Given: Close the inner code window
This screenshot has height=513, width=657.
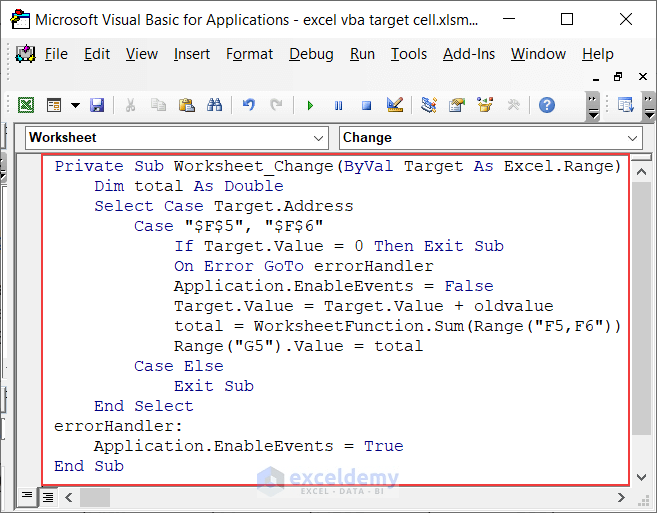Looking at the screenshot, I should (643, 77).
